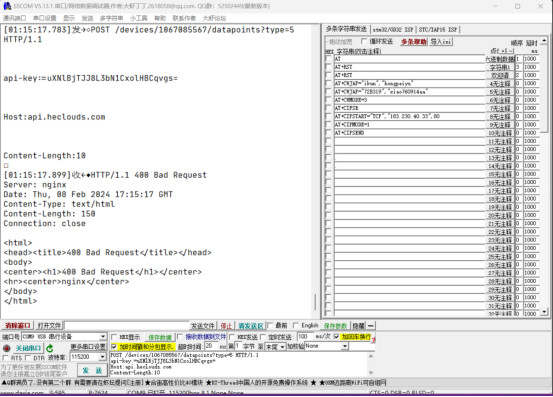Screen dimensions: 553x397
Task: Open the 联系作者 menu
Action: tap(184, 18)
